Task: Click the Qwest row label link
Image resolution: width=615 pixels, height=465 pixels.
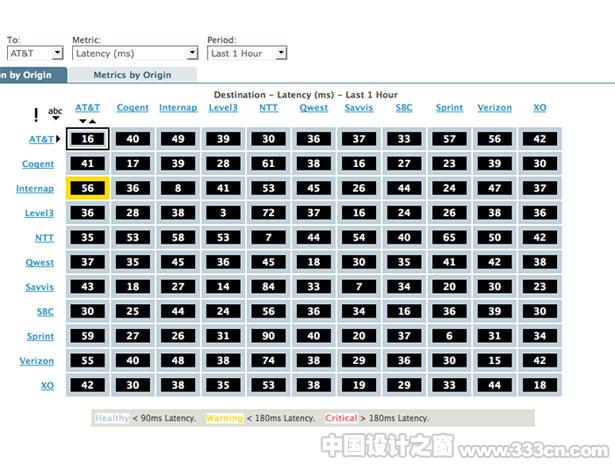Action: (x=40, y=263)
